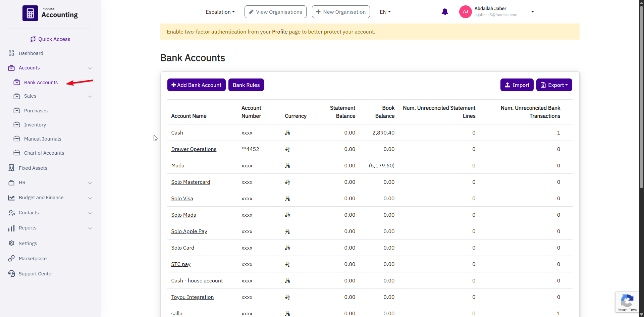Click the Fixed Assets icon in sidebar

11,168
